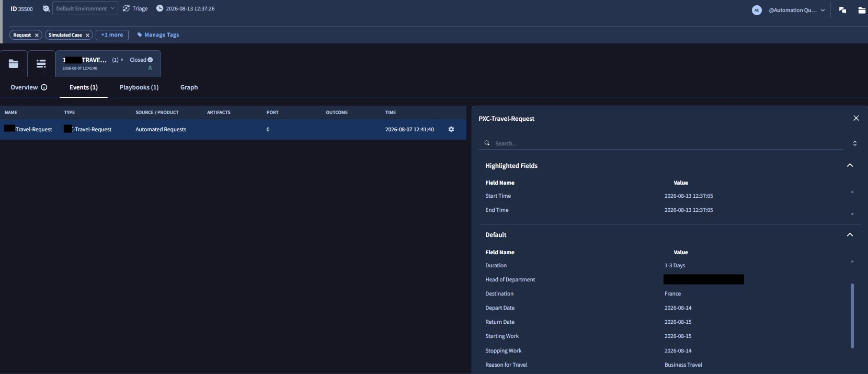Click the search magnifier icon in details panel
The image size is (868, 374).
(487, 143)
